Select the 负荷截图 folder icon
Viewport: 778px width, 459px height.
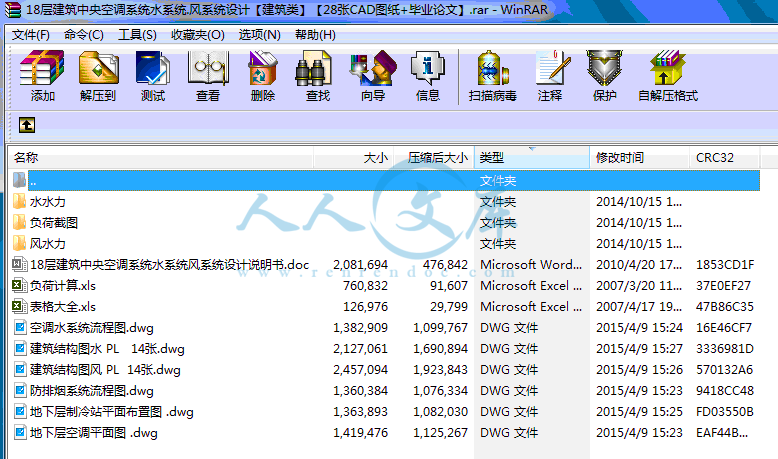[19, 222]
